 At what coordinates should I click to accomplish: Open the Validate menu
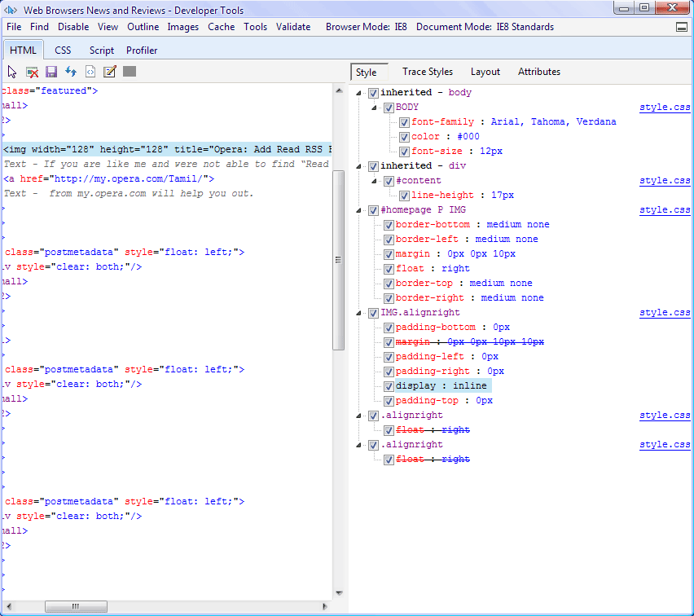[293, 27]
